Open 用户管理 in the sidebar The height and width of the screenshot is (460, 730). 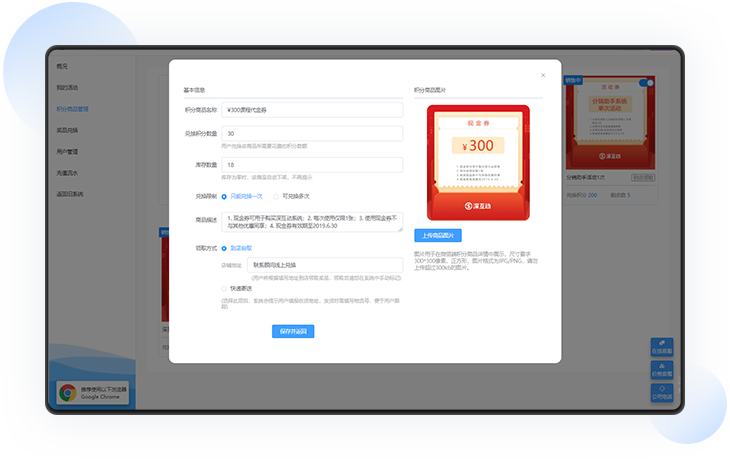click(67, 152)
